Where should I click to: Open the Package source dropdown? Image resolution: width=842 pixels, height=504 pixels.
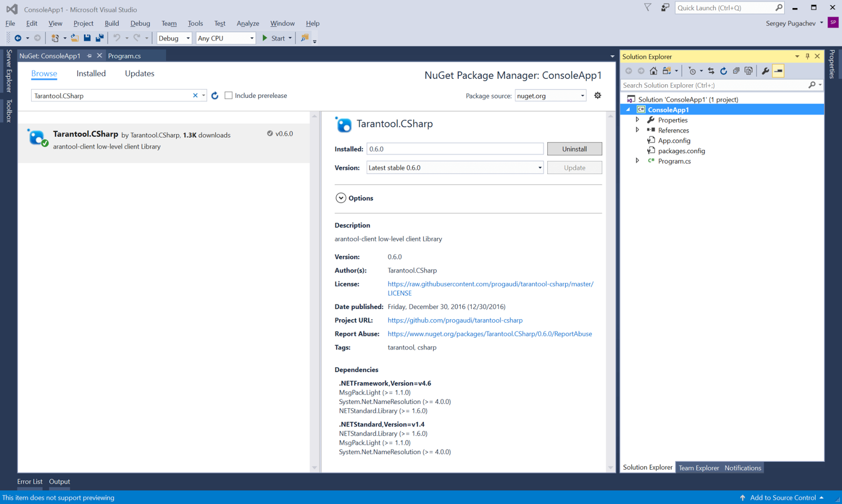550,96
